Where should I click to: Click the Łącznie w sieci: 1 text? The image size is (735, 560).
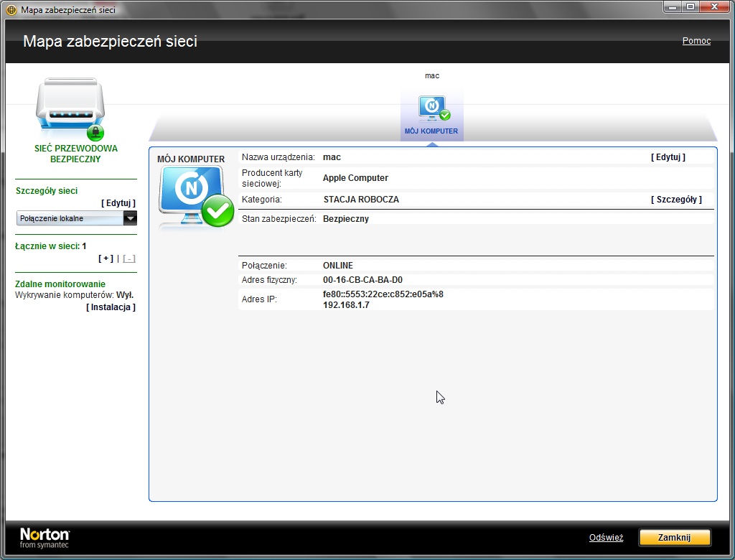click(x=51, y=246)
